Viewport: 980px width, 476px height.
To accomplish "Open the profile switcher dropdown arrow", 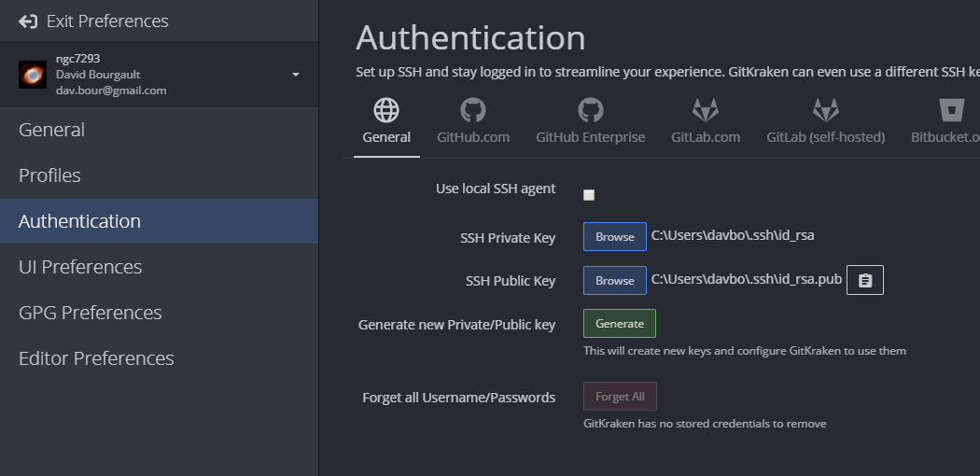I will pyautogui.click(x=296, y=75).
